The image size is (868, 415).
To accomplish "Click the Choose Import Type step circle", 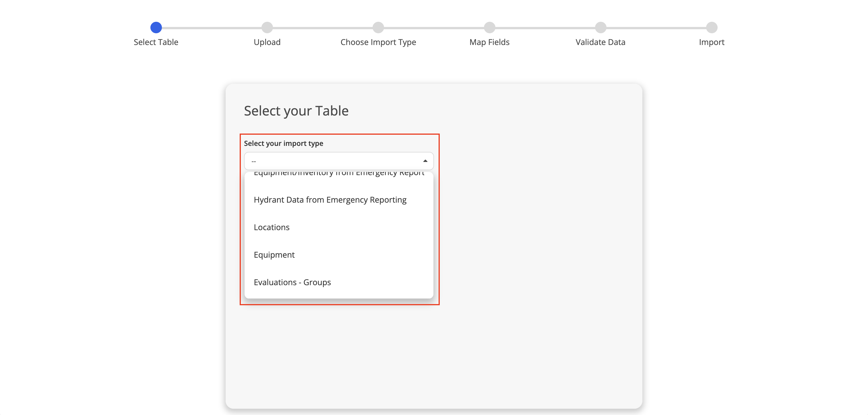I will pos(378,28).
